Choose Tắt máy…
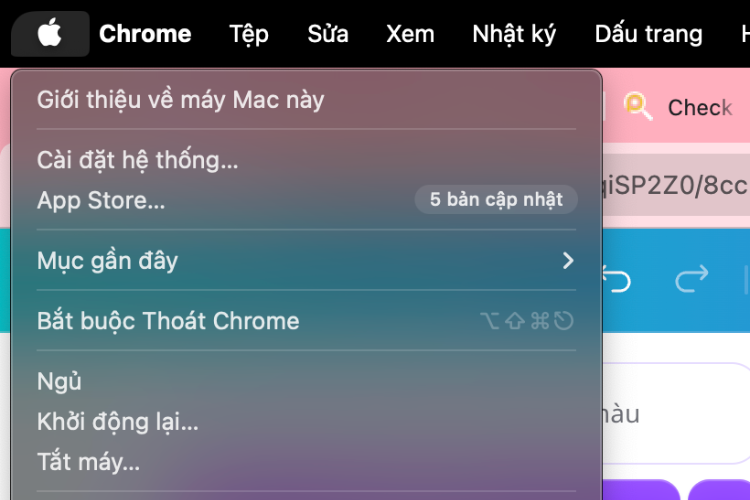 coord(306,462)
